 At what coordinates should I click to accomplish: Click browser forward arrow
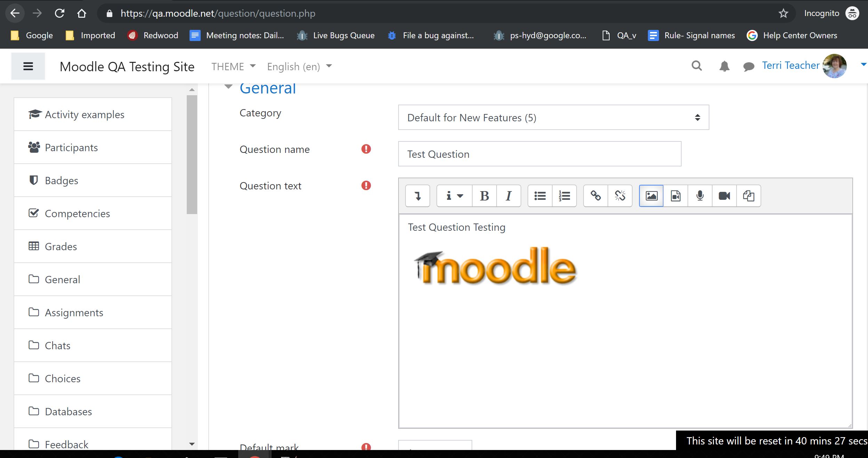pos(37,13)
